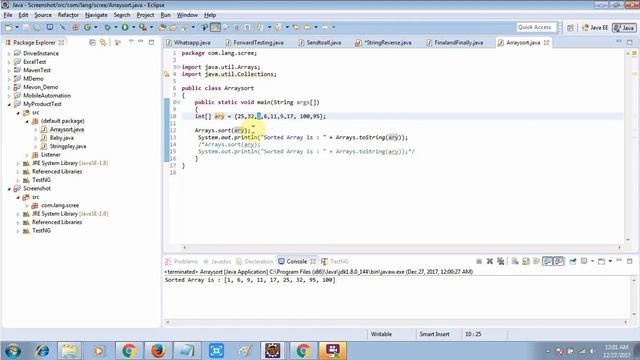640x360 pixels.
Task: Open Firefox from the taskbar
Action: click(158, 351)
